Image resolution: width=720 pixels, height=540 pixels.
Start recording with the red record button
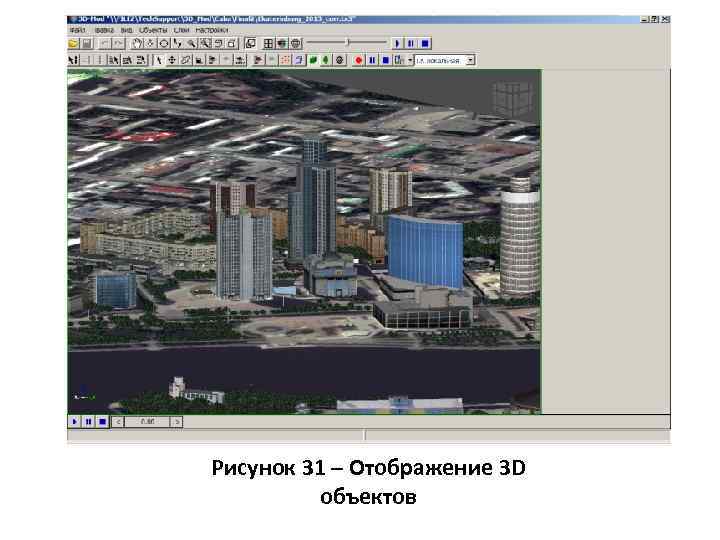point(359,60)
